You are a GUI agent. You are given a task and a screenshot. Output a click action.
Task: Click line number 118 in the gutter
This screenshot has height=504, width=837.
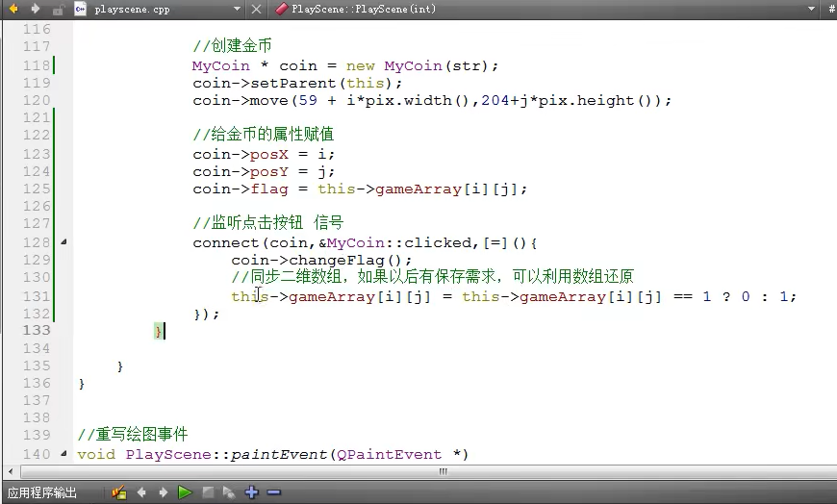[x=37, y=65]
